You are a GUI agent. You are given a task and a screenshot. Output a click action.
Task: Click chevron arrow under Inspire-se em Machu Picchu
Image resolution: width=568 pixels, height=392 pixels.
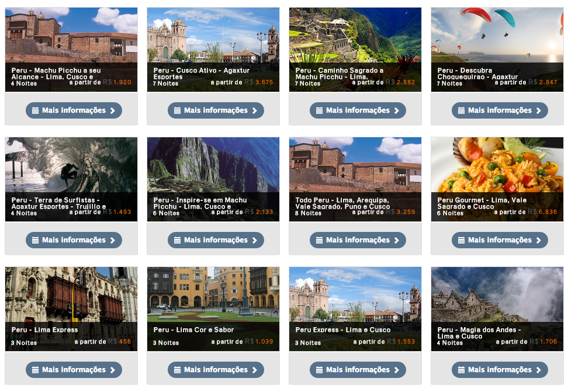click(255, 240)
